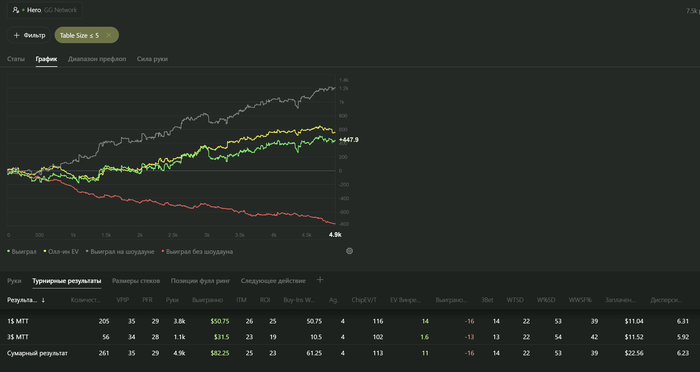
Task: Click the 205 tournament count cell
Action: [x=104, y=321]
